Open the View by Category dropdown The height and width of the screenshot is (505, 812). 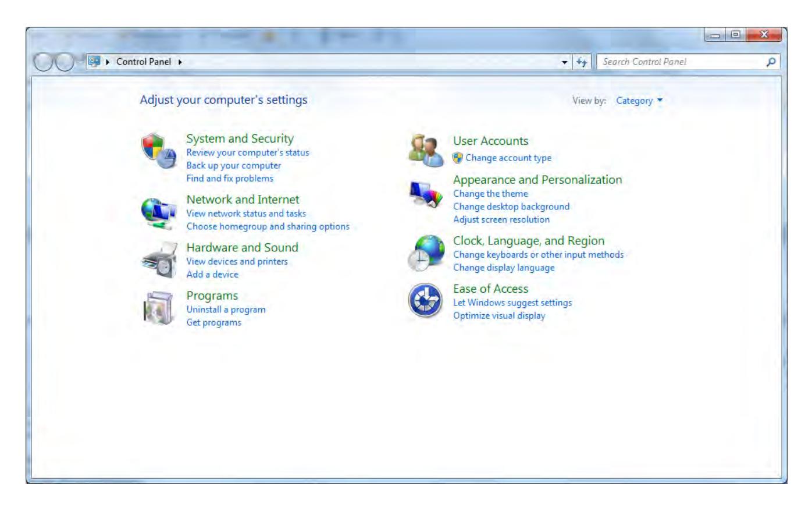(x=639, y=101)
